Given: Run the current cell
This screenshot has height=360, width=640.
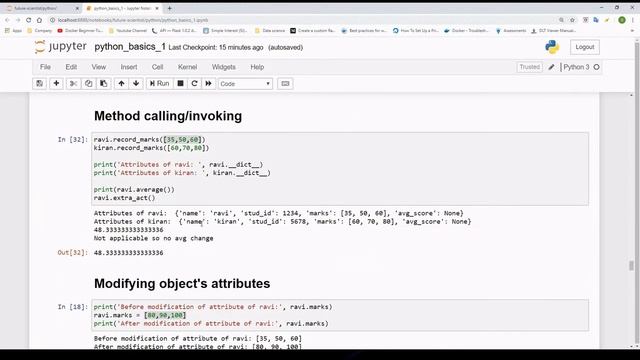Looking at the screenshot, I should [x=159, y=84].
